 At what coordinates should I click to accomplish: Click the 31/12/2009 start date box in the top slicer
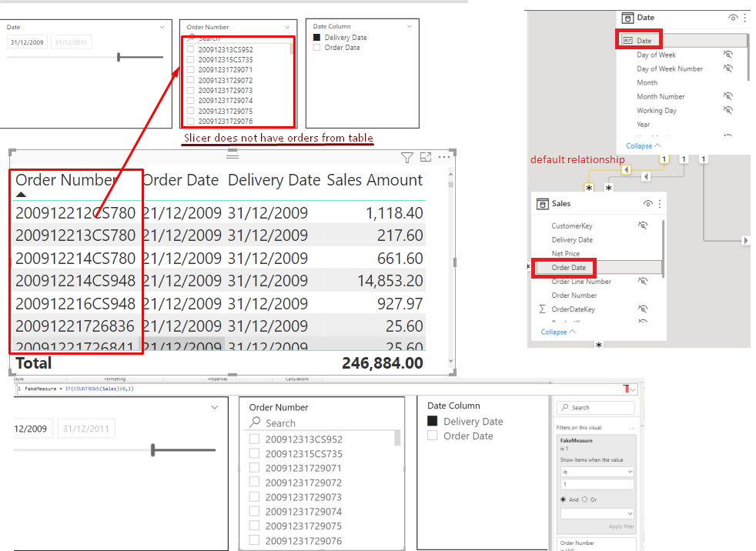[27, 42]
